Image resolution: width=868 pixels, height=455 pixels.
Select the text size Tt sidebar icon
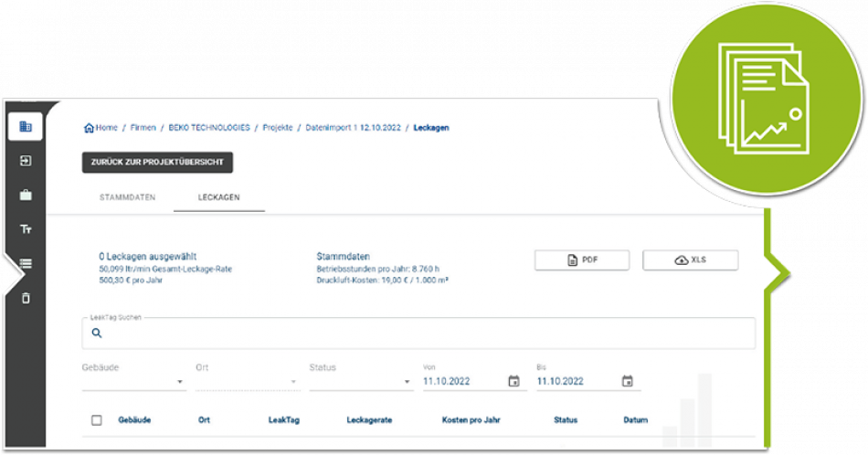26,229
